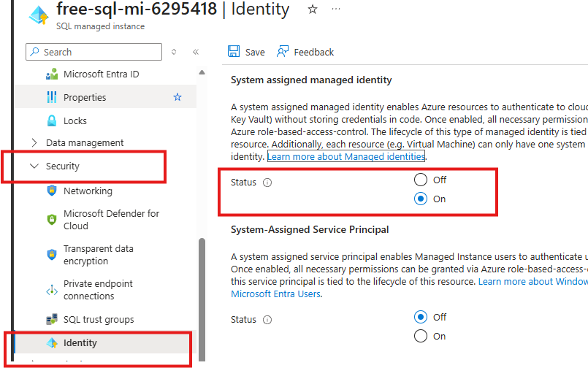Click the magnifier icon in Search box

point(34,52)
